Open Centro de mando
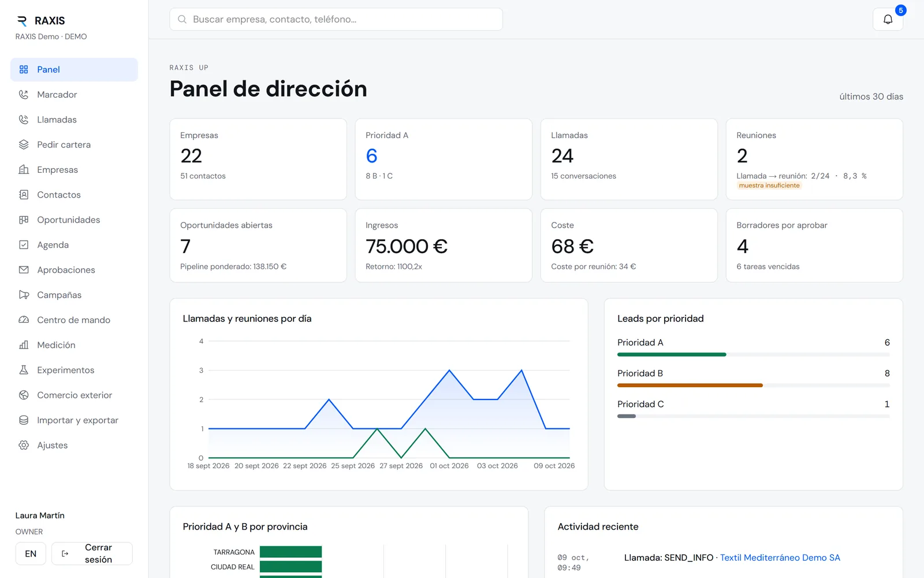The height and width of the screenshot is (578, 924). 74,320
